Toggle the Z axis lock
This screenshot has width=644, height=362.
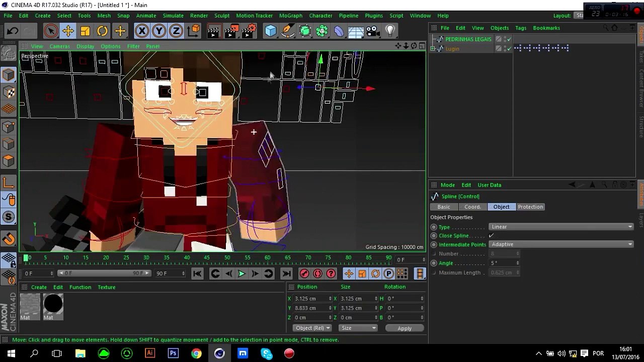tap(176, 31)
